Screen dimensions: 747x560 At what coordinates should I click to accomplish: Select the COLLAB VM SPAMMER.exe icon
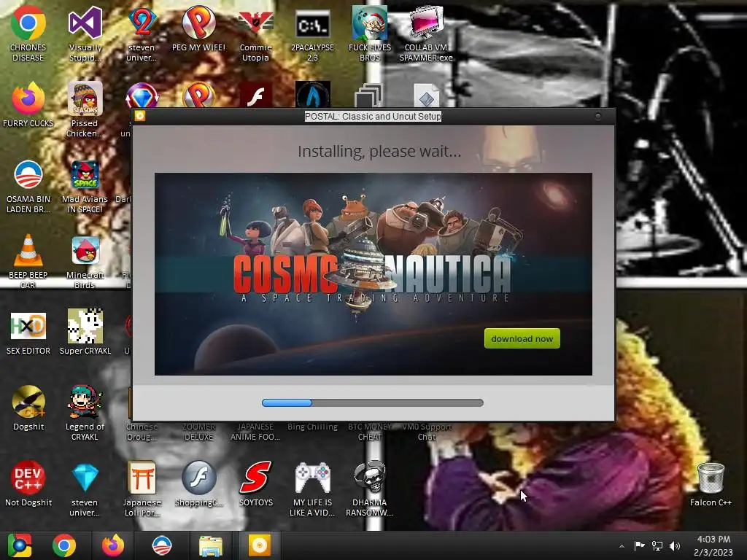pos(426,34)
